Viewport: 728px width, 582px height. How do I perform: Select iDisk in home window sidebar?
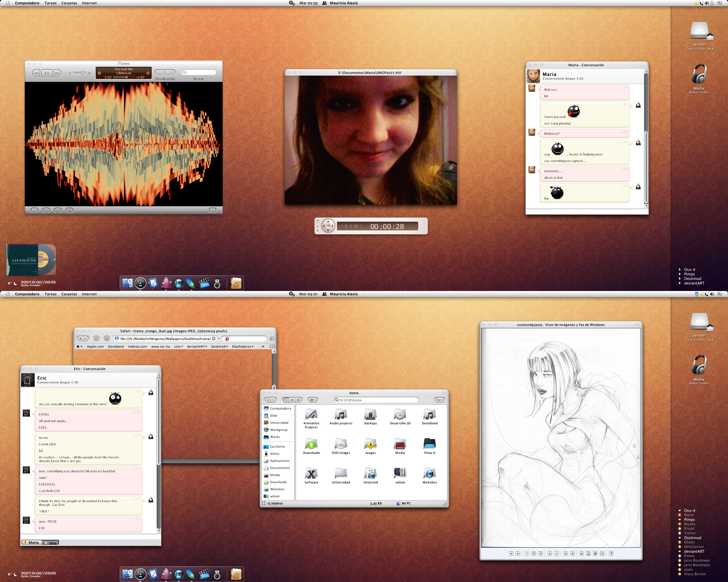[271, 416]
